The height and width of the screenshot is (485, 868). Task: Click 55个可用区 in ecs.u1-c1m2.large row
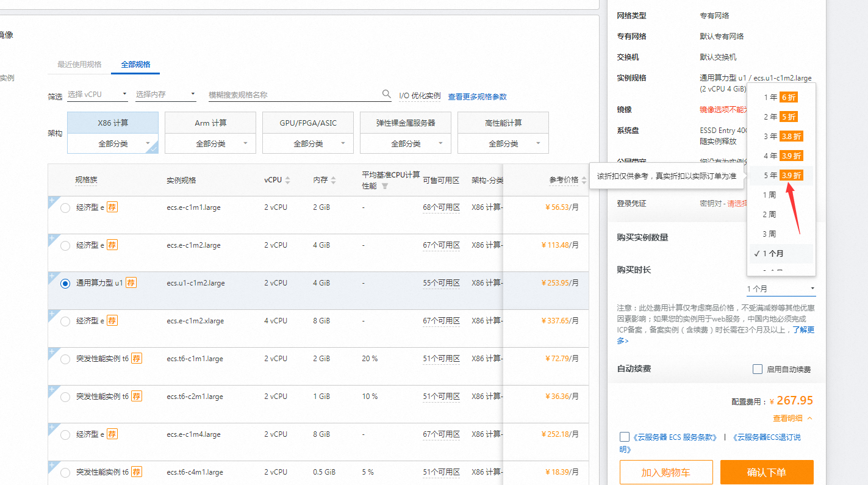click(x=441, y=283)
